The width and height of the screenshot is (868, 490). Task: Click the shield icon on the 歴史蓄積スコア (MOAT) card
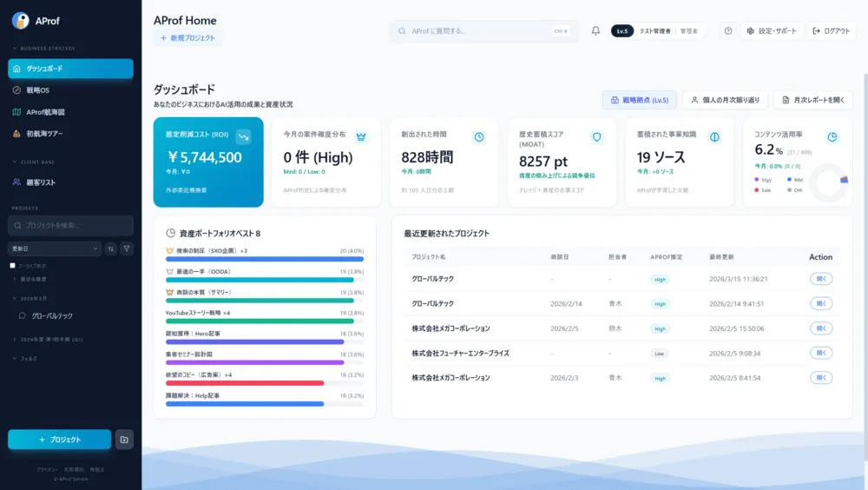[x=597, y=136]
